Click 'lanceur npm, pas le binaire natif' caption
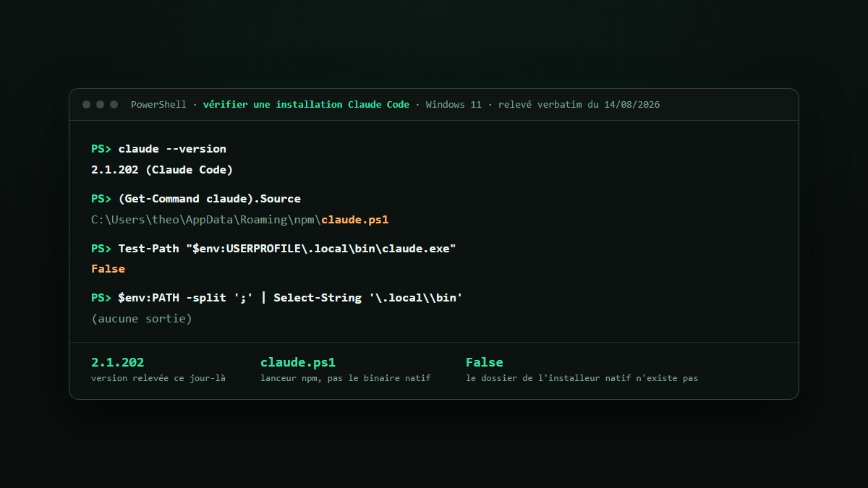This screenshot has height=488, width=868. pos(346,378)
